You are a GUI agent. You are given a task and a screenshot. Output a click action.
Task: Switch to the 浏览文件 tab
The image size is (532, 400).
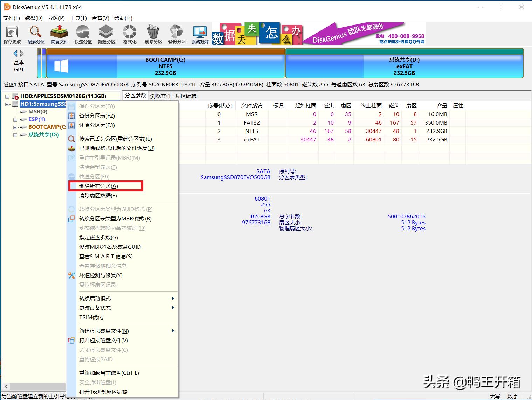coord(160,95)
